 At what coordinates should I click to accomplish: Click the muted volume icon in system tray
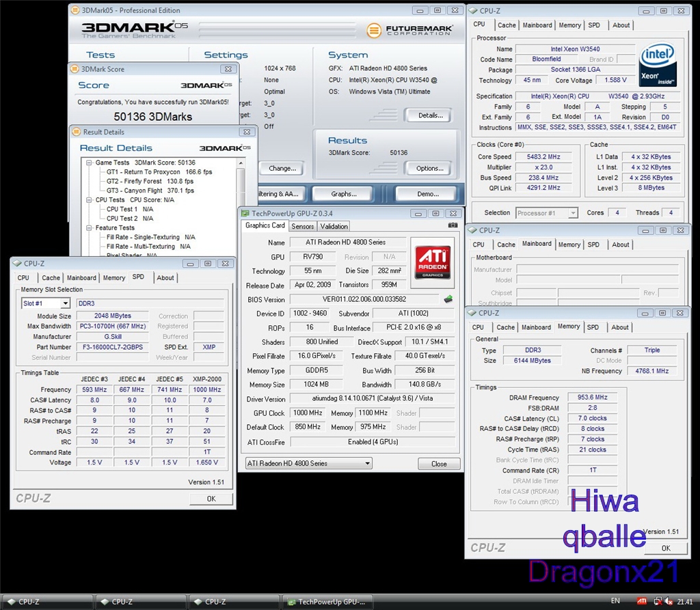pyautogui.click(x=669, y=601)
